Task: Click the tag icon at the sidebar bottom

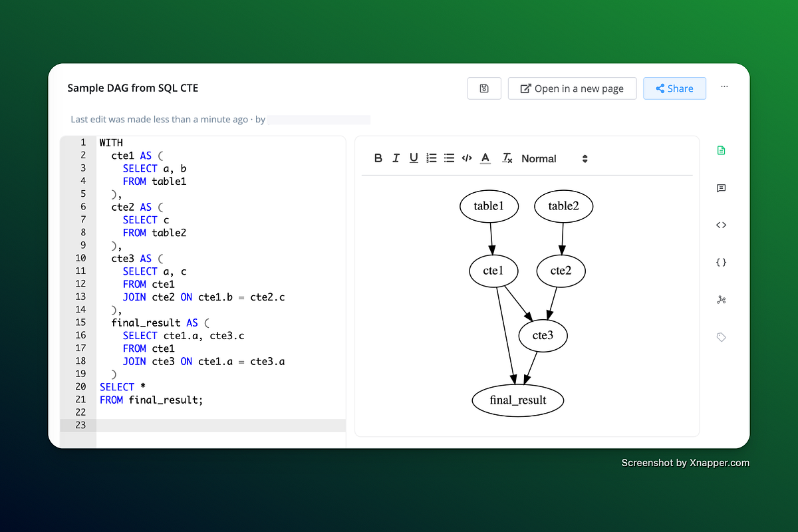Action: (x=721, y=337)
